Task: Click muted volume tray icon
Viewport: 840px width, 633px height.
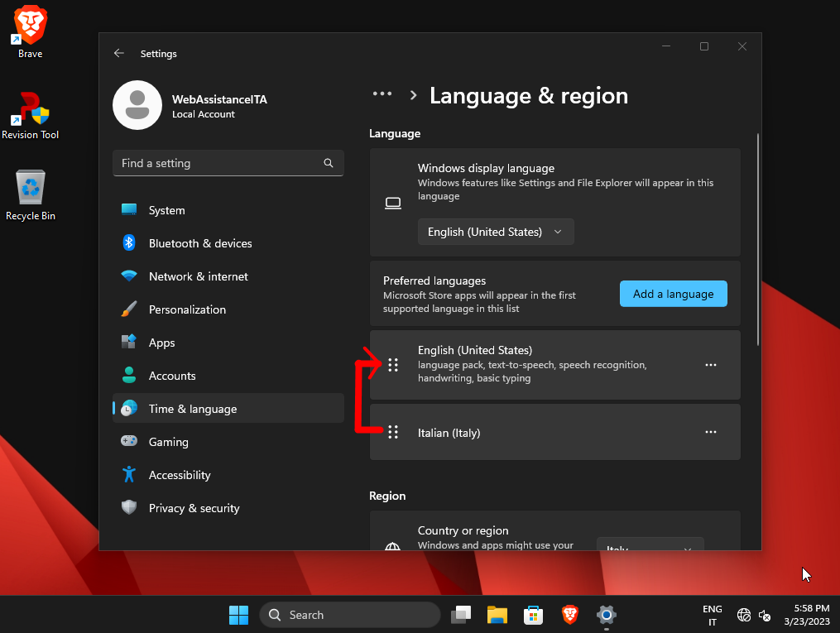Action: point(765,616)
